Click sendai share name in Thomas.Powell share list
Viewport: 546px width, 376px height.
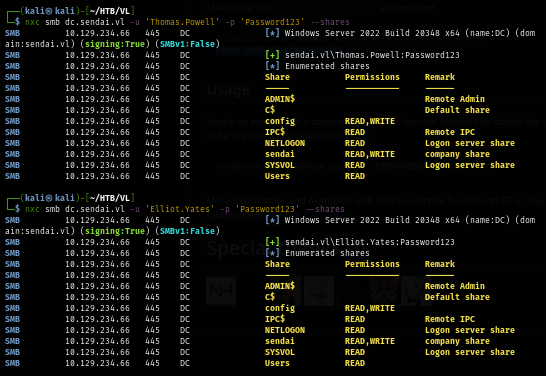pos(280,154)
